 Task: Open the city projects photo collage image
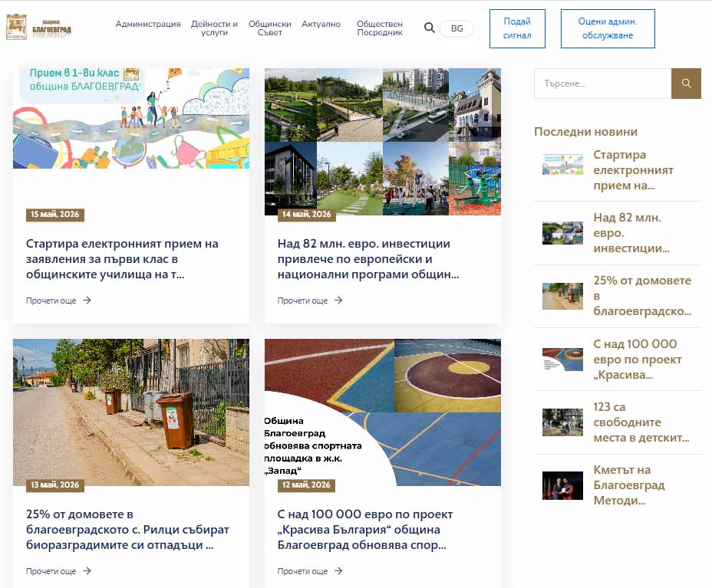[x=383, y=142]
